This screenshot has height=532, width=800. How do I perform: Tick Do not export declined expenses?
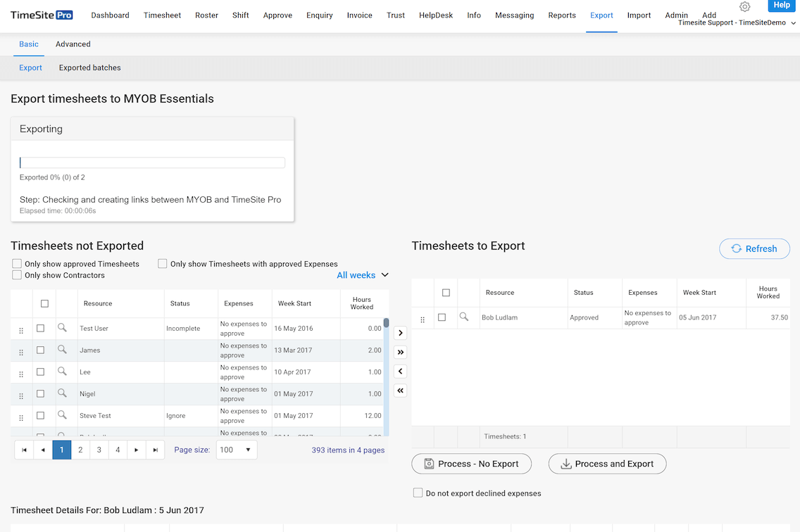(x=418, y=493)
